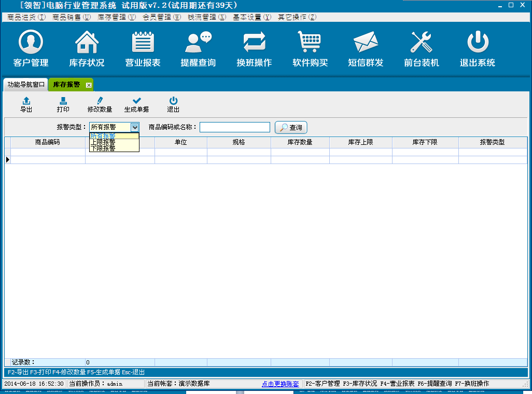Open 短信群发 envelope icon

click(366, 49)
